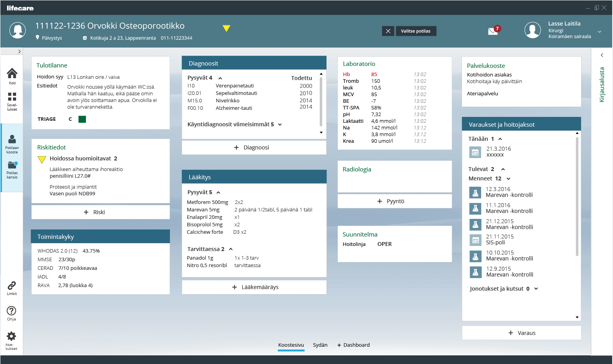Open Laboratorio panel title
Viewport: 613px width, 364px height.
click(x=359, y=64)
